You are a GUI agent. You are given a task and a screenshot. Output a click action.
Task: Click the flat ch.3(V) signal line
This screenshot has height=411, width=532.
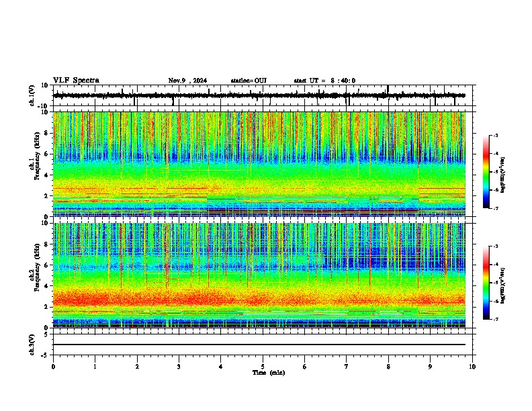point(259,345)
